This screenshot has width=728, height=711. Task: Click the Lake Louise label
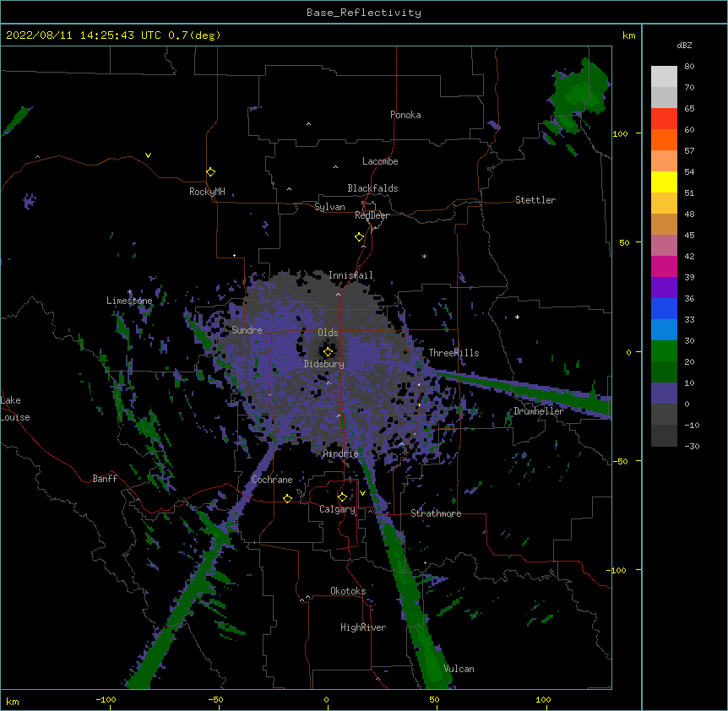point(15,409)
